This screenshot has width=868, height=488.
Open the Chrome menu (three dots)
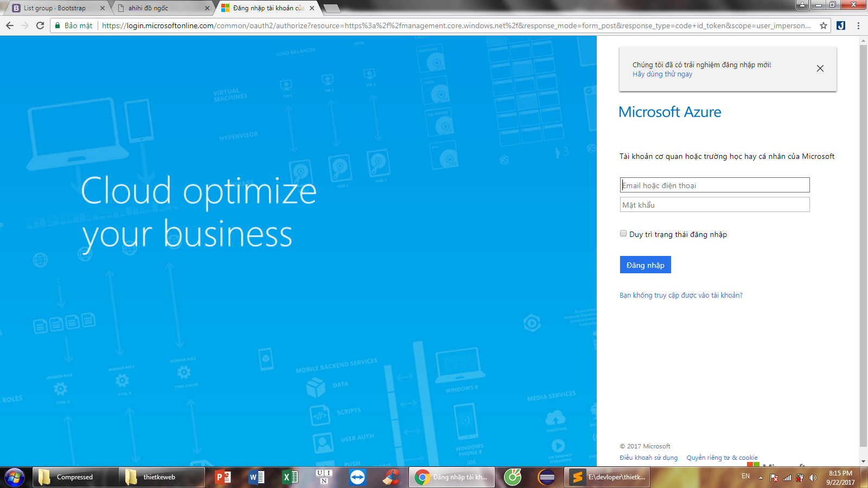tap(858, 25)
